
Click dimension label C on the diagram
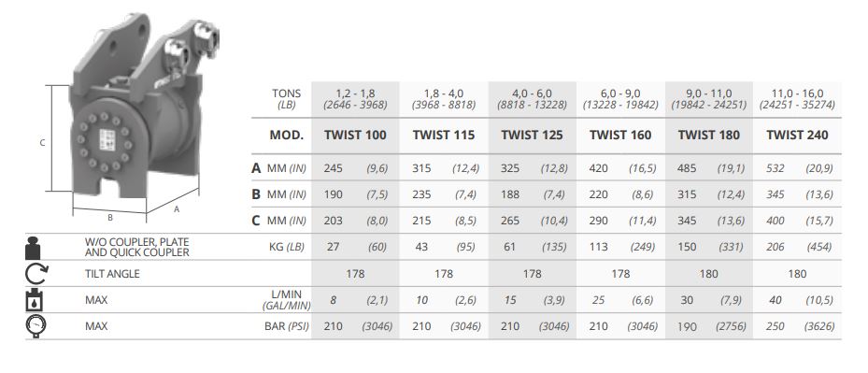(42, 142)
